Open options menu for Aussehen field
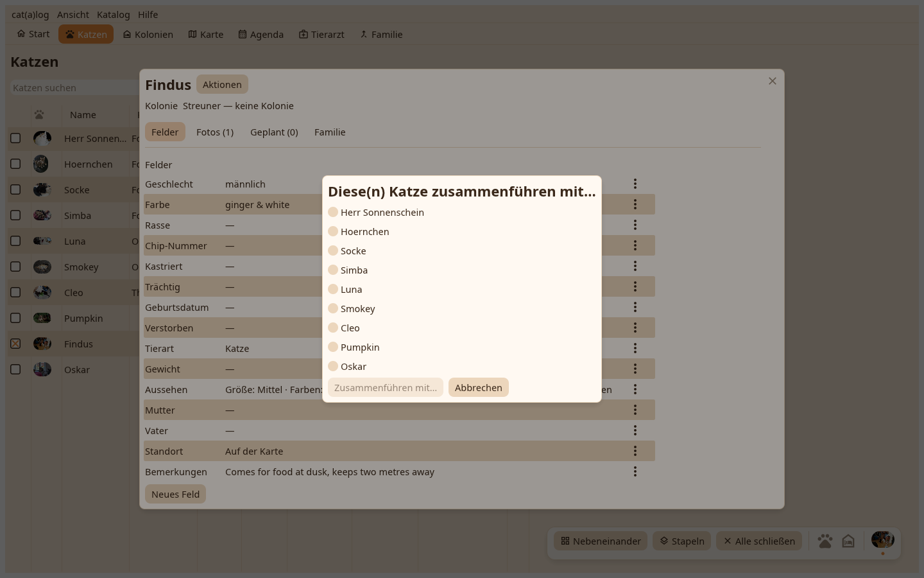The image size is (924, 578). click(635, 389)
